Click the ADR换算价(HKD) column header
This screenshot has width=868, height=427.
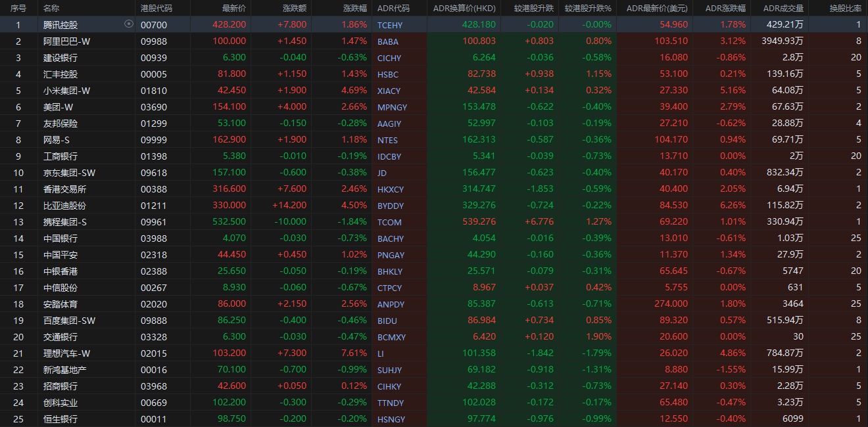[x=464, y=9]
